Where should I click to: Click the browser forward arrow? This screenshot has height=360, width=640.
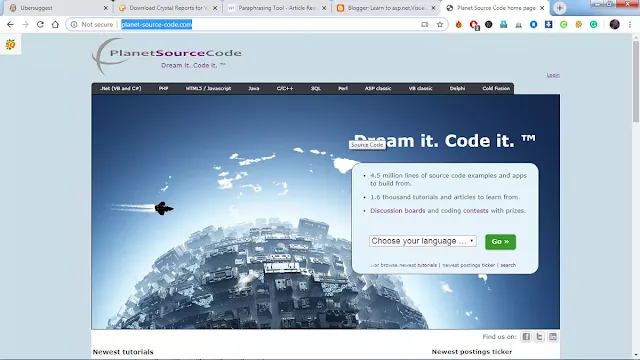25,24
